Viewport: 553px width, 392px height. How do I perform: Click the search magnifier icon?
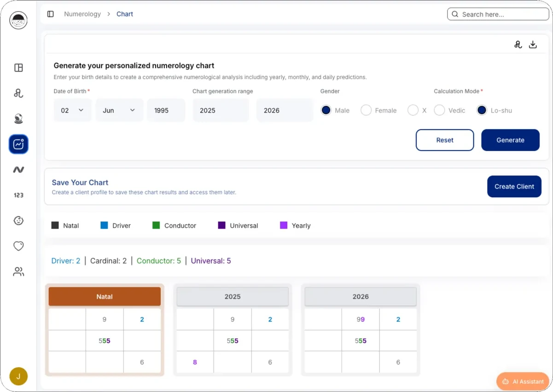click(455, 14)
